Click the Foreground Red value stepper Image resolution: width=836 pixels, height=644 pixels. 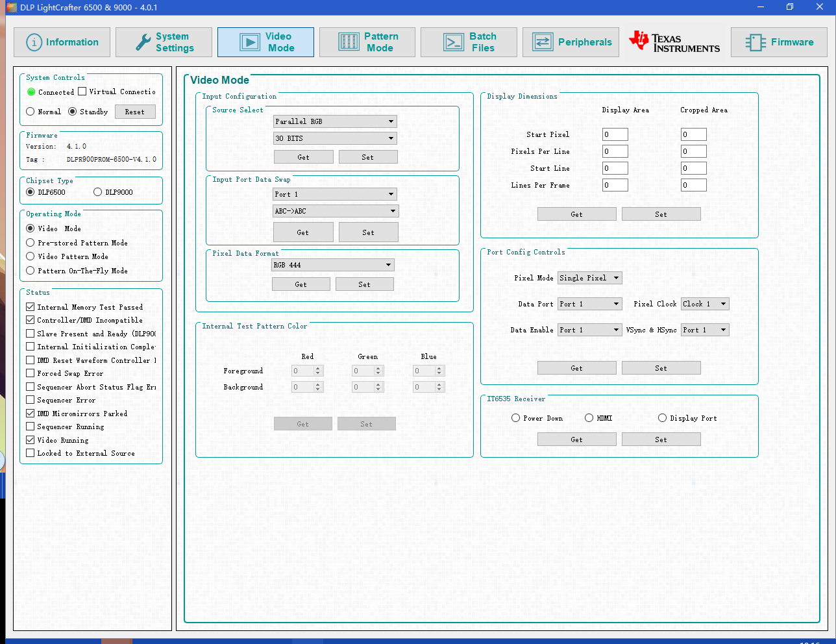(x=307, y=371)
